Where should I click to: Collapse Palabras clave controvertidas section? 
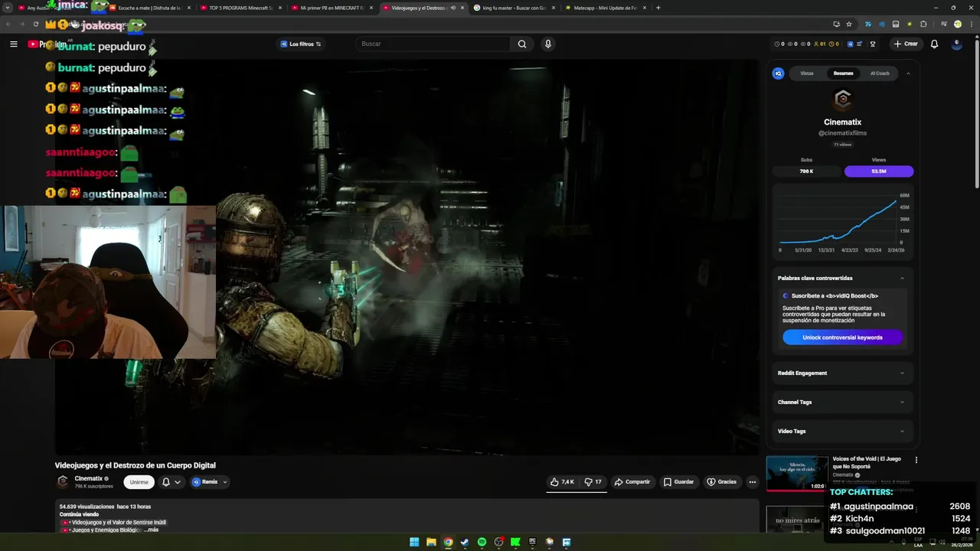902,278
